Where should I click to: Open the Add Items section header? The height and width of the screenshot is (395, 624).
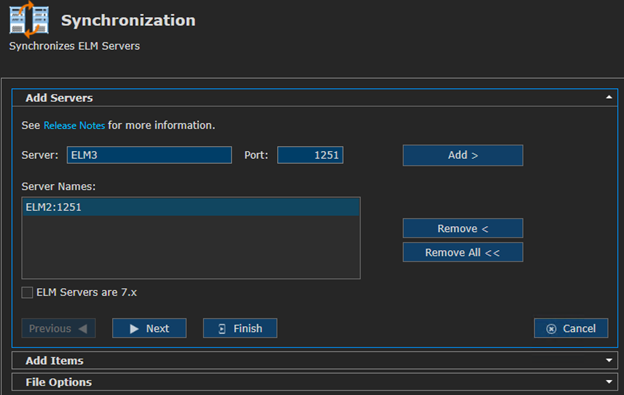(315, 360)
